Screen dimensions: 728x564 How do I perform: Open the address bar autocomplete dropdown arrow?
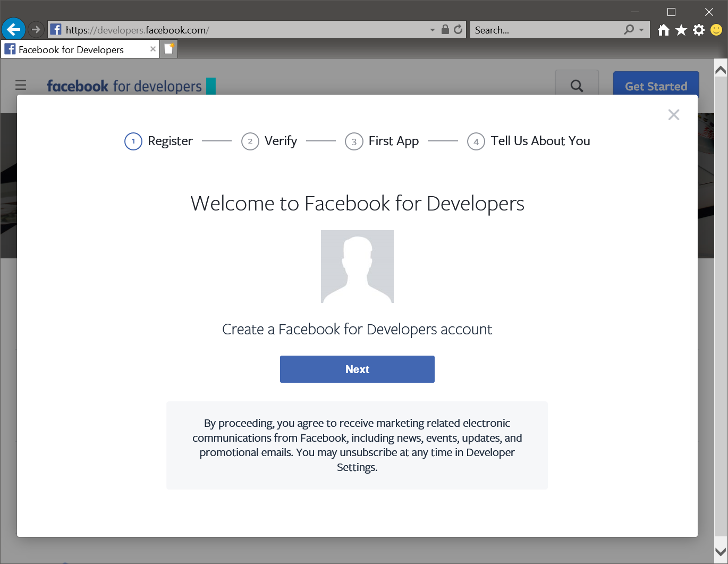tap(433, 30)
